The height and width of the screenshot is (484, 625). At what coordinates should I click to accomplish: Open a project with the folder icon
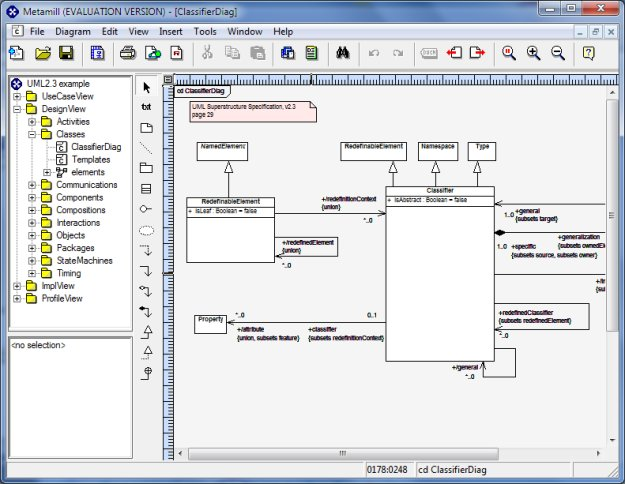tap(43, 53)
